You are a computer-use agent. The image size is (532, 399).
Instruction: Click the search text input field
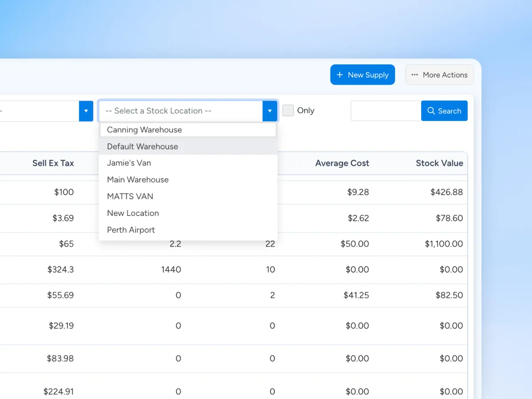386,111
